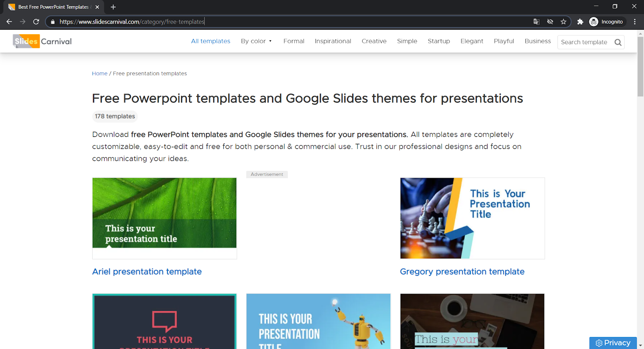Image resolution: width=644 pixels, height=349 pixels.
Task: Click the Home breadcrumb link
Action: tap(100, 74)
